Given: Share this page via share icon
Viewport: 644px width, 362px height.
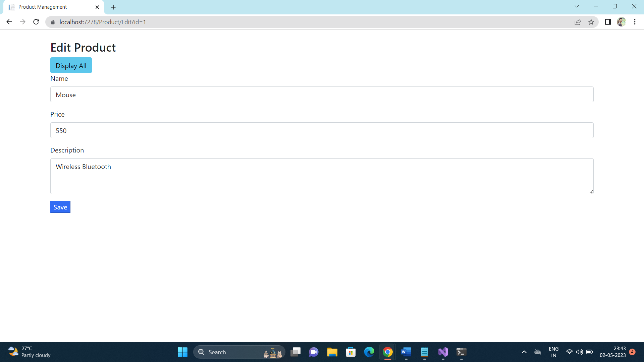Looking at the screenshot, I should tap(578, 22).
